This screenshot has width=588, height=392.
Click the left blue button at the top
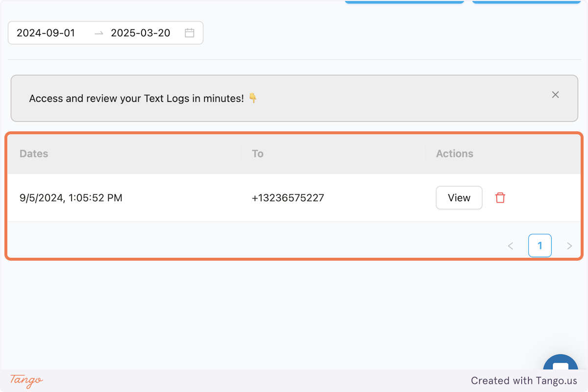pyautogui.click(x=404, y=1)
